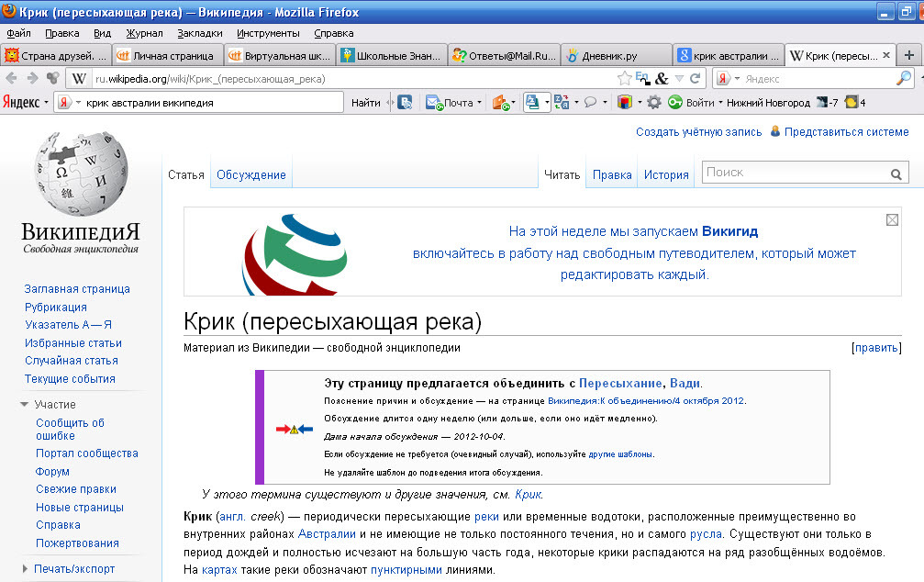Click the Yandex toolbar settings gear icon
This screenshot has height=582, width=924.
pos(654,103)
